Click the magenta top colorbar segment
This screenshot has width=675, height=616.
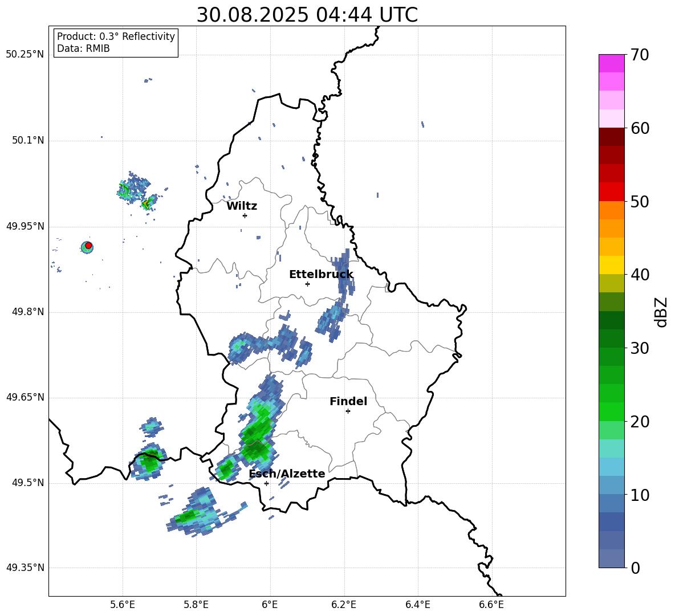[611, 63]
